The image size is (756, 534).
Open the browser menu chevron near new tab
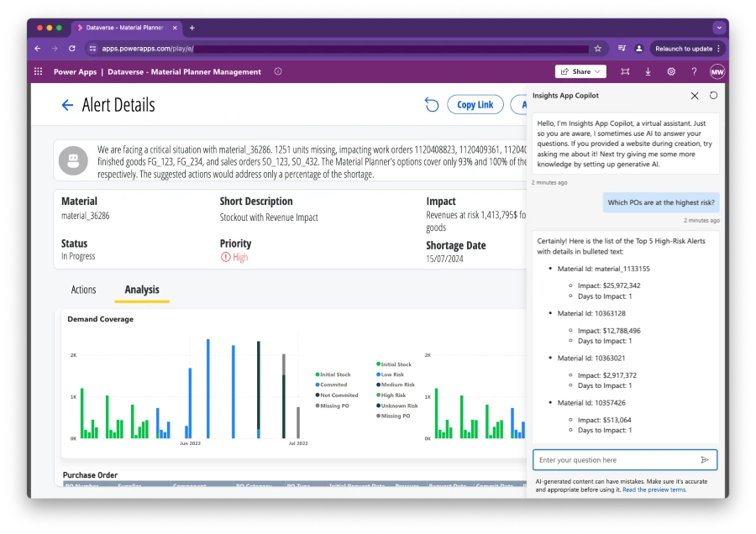pyautogui.click(x=718, y=27)
